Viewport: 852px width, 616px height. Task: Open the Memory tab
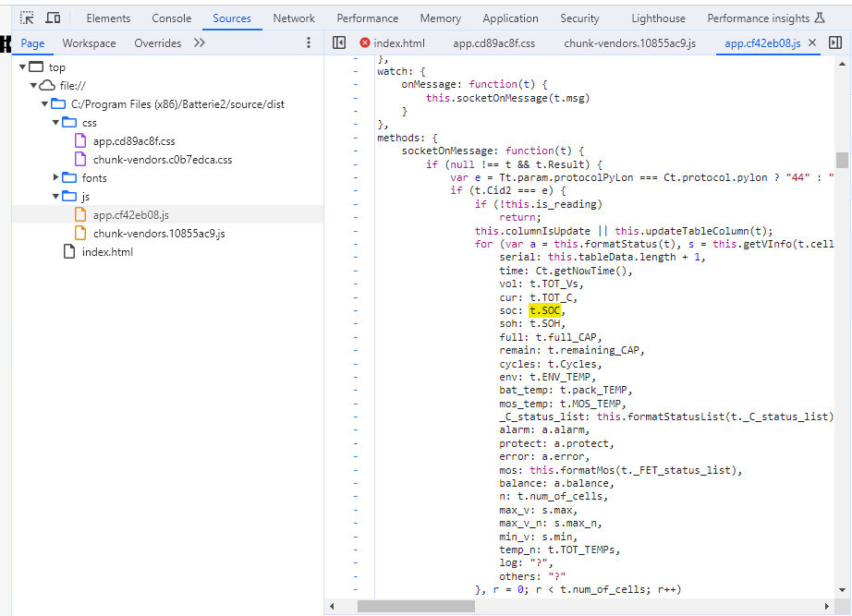coord(440,18)
